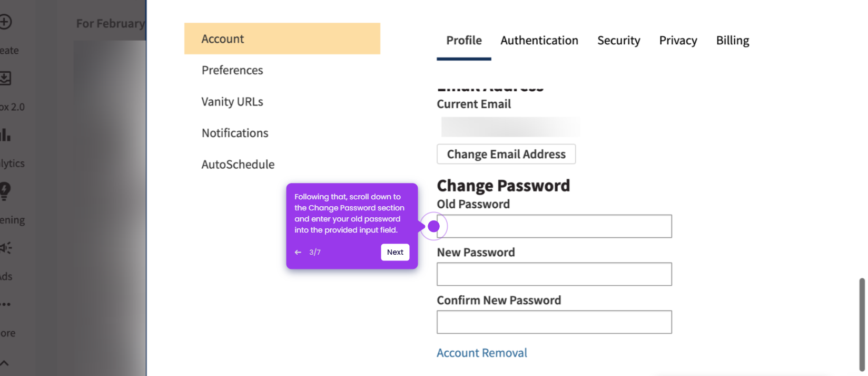Click the Change Email Address button

506,154
